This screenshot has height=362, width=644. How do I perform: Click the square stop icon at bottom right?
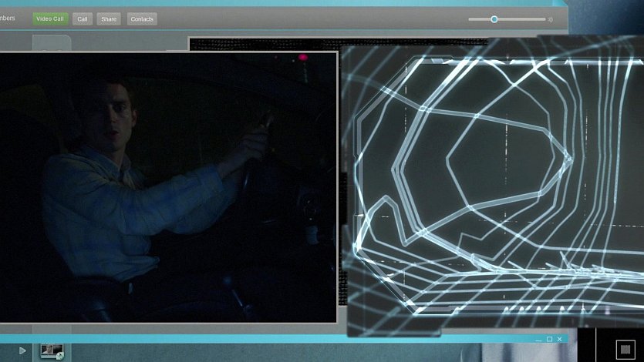pos(625,350)
